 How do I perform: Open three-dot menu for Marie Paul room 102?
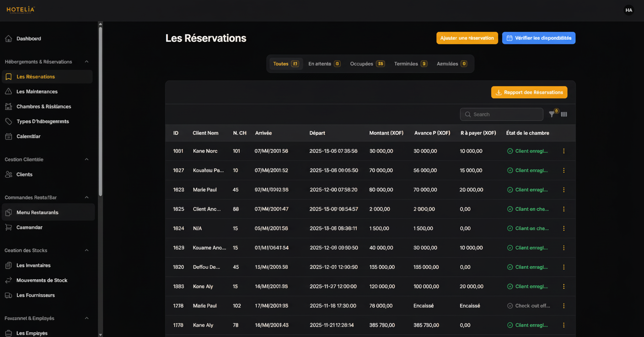click(563, 306)
